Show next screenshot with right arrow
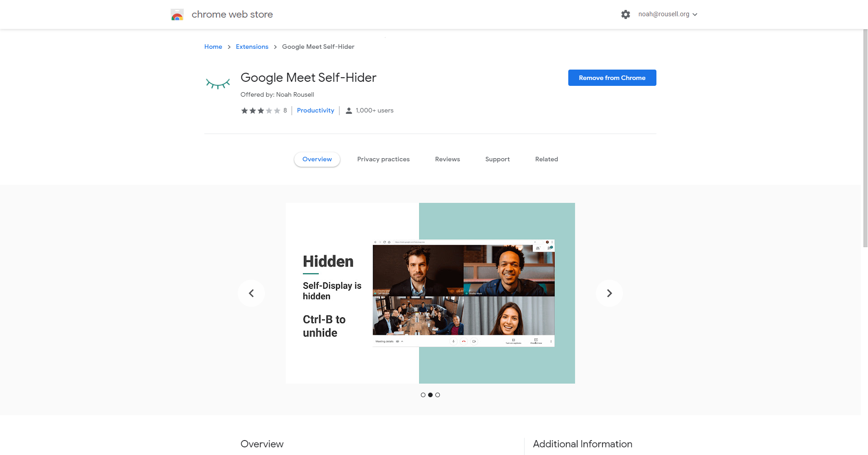 pyautogui.click(x=609, y=293)
